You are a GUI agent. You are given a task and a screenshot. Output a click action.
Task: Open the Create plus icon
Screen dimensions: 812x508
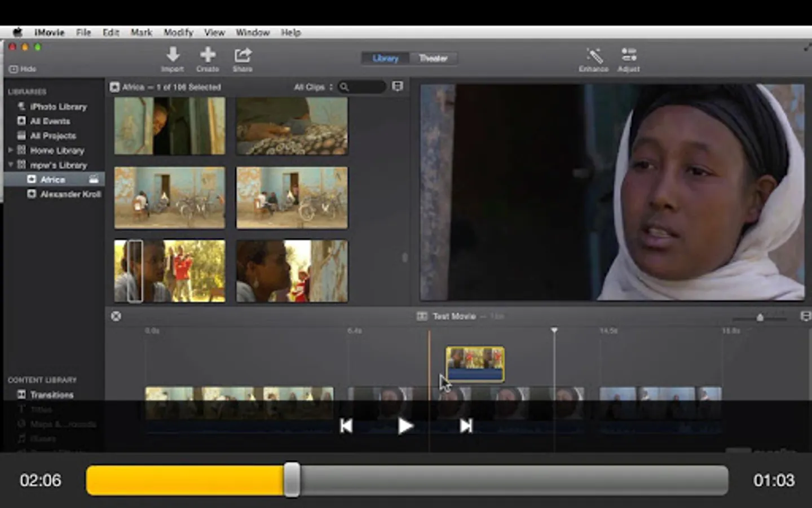(208, 55)
